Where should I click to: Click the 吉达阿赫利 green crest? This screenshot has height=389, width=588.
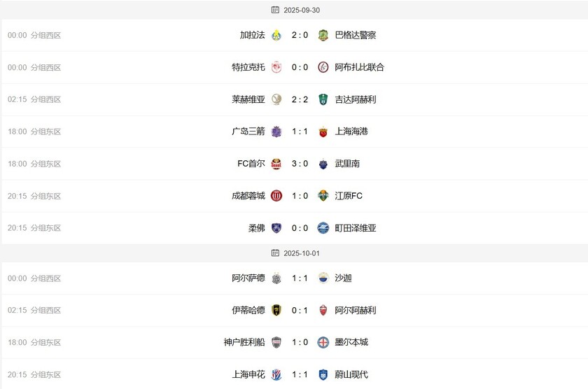click(x=323, y=99)
